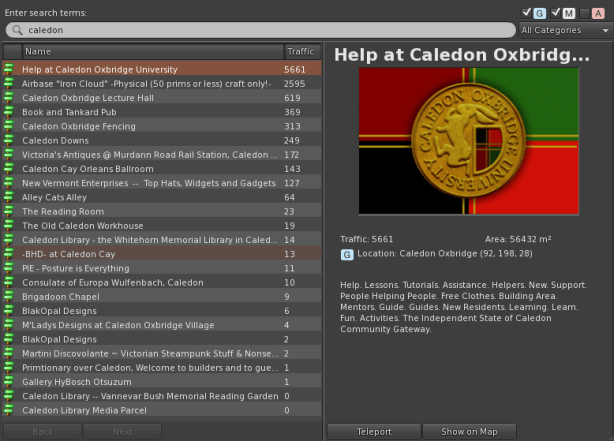Enable the Adult content checkbox
This screenshot has width=614, height=441.
click(584, 14)
